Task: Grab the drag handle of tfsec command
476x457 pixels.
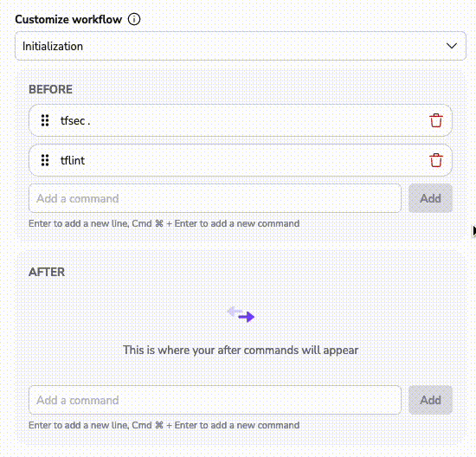Action: point(45,120)
